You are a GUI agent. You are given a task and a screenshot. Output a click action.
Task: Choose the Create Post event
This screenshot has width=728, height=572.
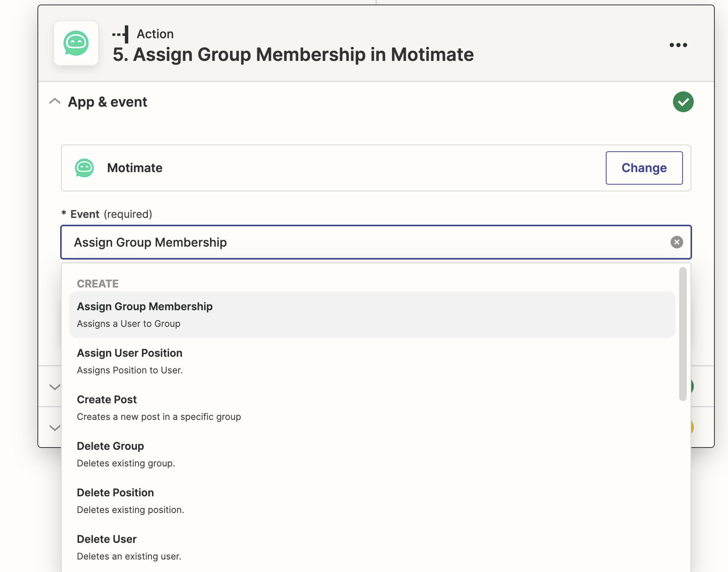click(372, 407)
